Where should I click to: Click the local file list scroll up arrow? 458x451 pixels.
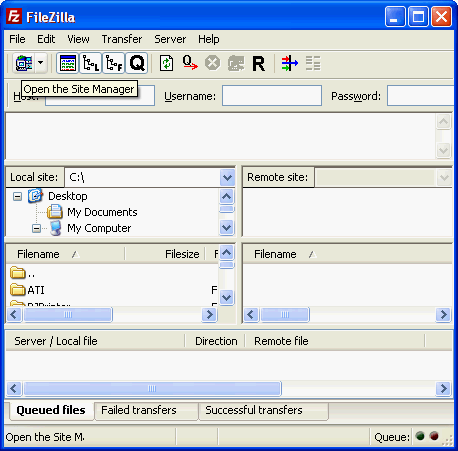tap(227, 252)
